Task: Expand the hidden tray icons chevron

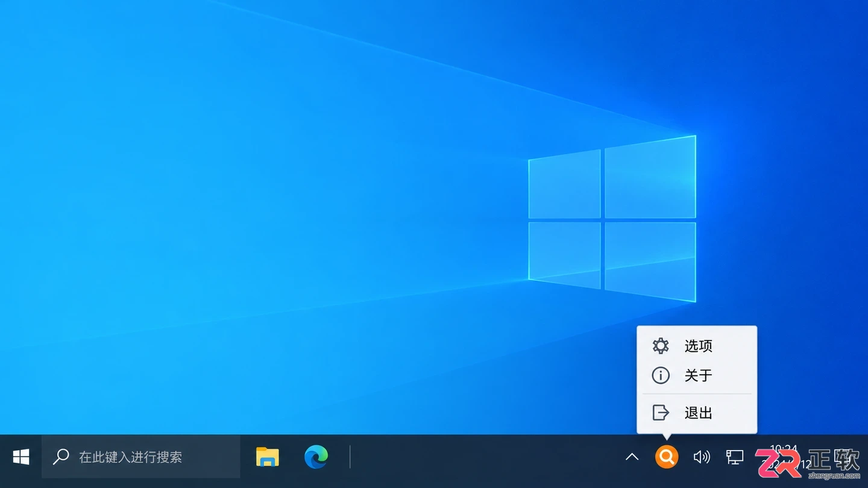Action: [632, 457]
